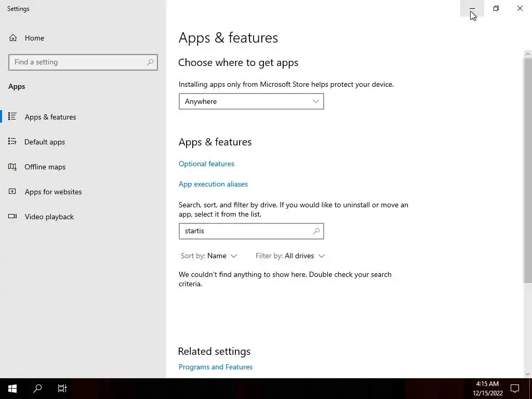
Task: Click the taskbar clock showing 4:15 AM
Action: point(487,389)
